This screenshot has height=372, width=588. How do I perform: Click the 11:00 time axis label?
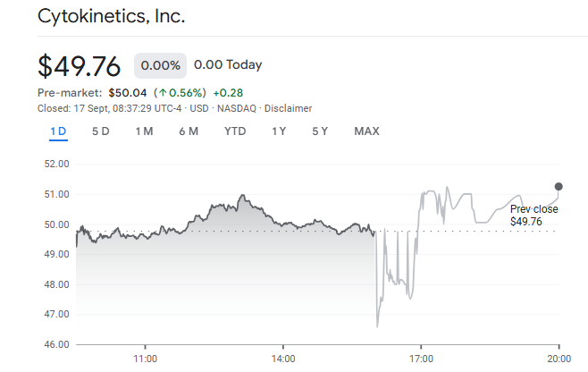pos(145,358)
